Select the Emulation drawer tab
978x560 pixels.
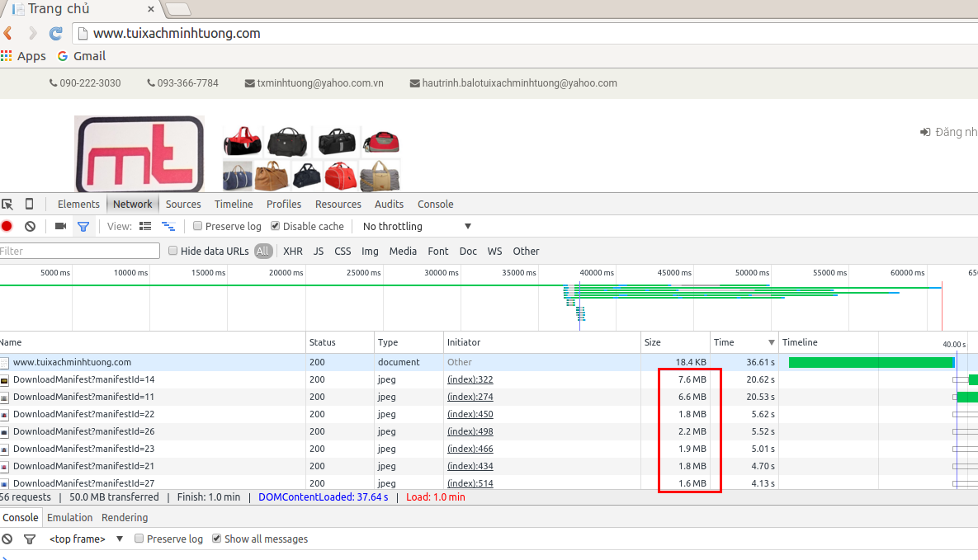pyautogui.click(x=70, y=518)
